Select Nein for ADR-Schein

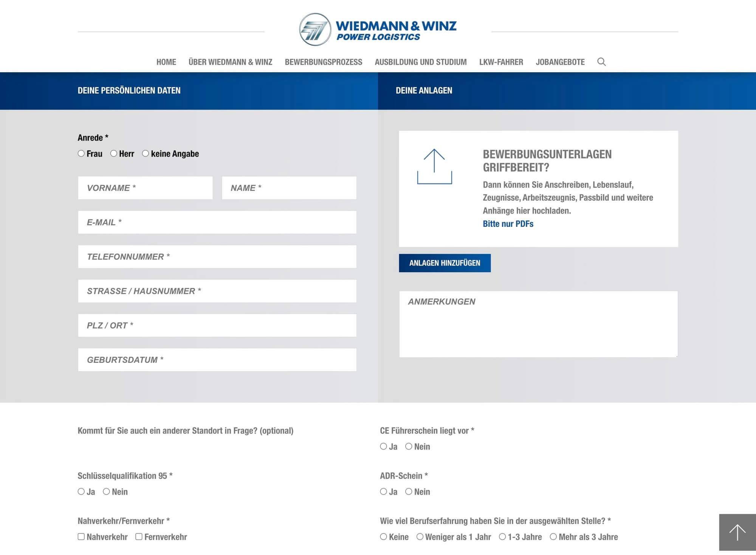coord(409,491)
